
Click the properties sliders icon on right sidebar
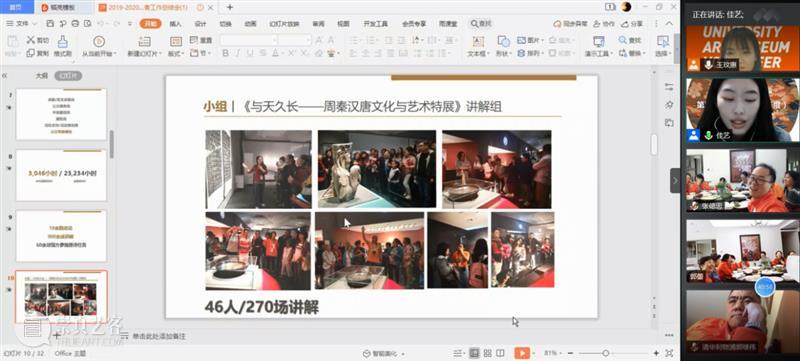[669, 87]
